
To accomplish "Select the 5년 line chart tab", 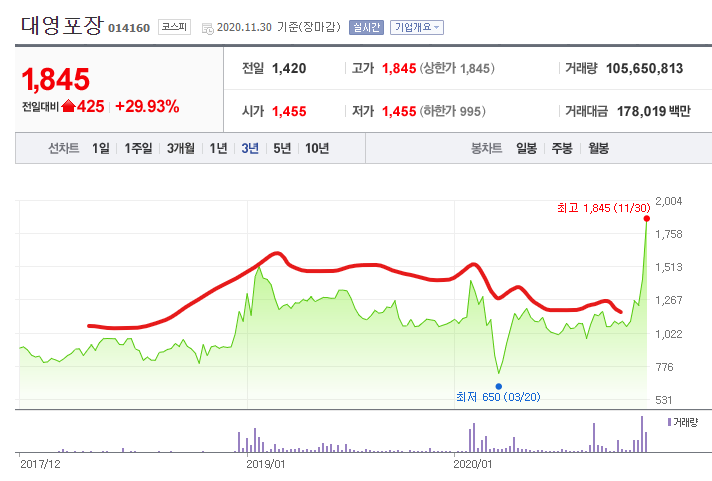I will click(282, 148).
